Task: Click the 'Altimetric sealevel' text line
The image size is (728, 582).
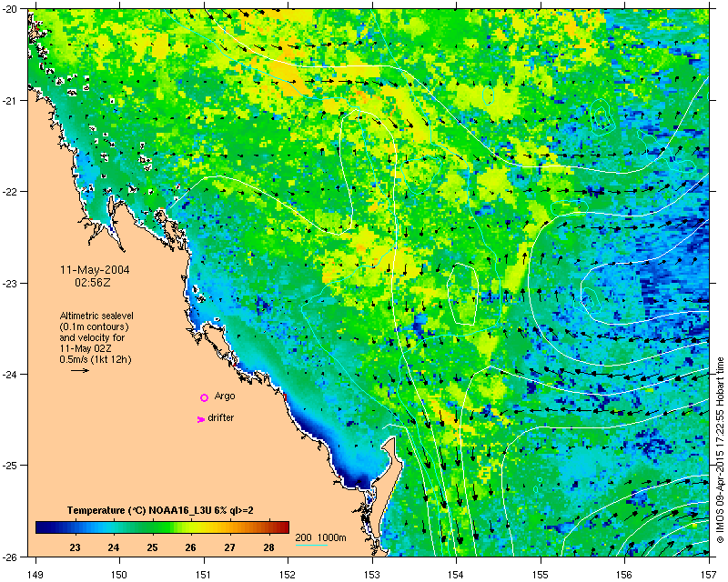Action: click(96, 316)
